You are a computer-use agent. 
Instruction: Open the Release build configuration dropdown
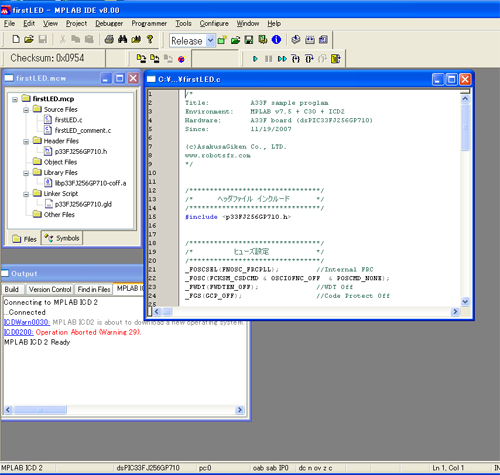[x=210, y=41]
